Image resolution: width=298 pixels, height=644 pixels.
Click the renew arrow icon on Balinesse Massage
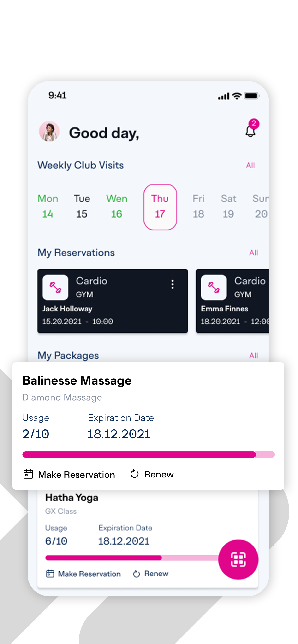point(134,473)
